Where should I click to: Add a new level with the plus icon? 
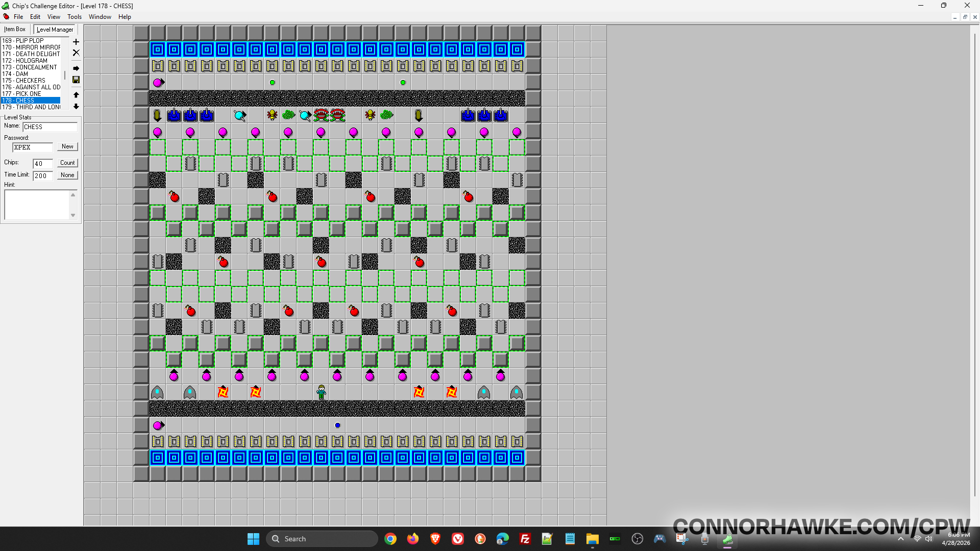pos(76,42)
